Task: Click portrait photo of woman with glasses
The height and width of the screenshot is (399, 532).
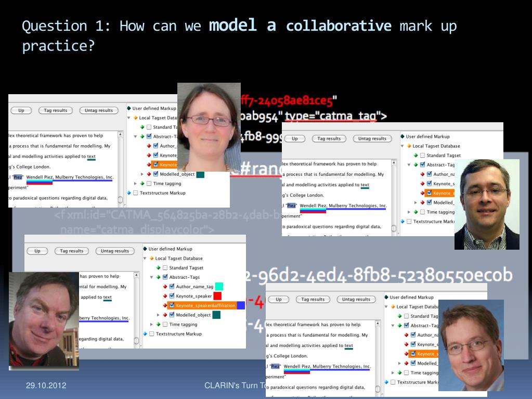Action: pos(209,127)
